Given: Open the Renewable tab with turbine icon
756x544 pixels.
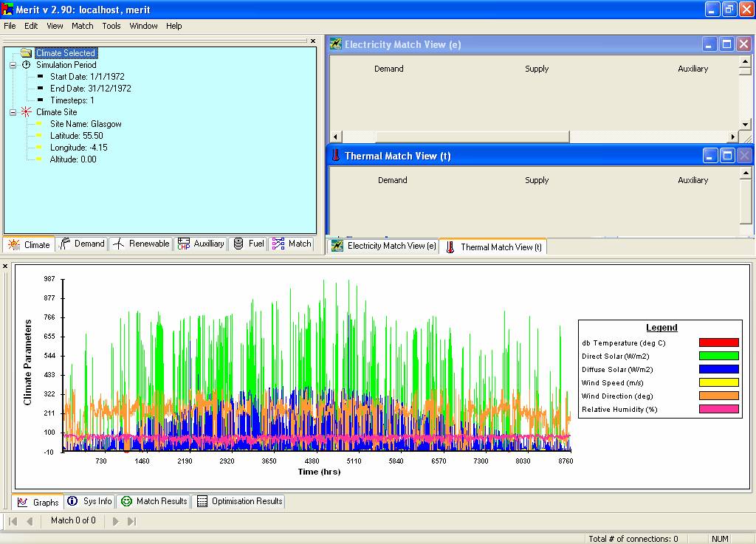Looking at the screenshot, I should tap(141, 244).
